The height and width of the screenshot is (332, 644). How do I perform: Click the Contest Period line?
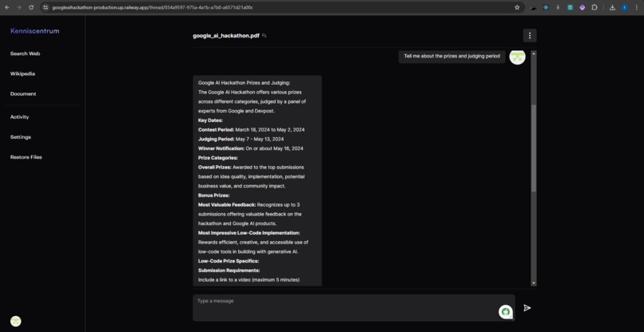tap(252, 129)
